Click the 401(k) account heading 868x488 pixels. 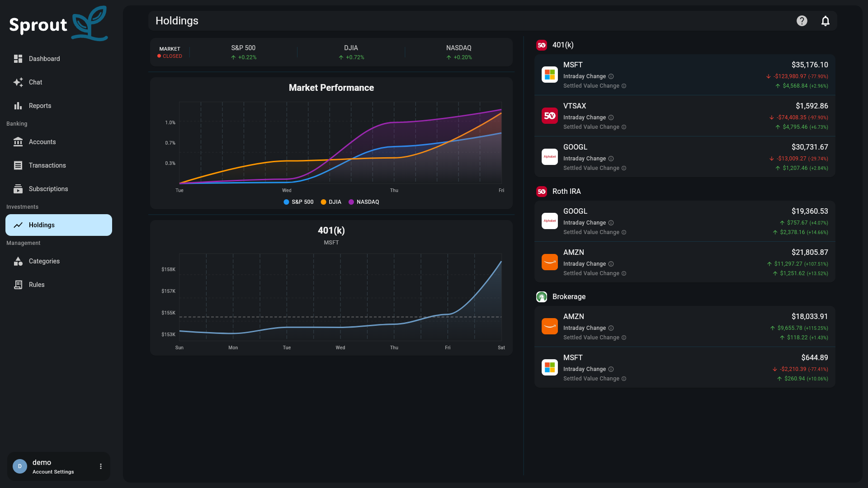563,45
